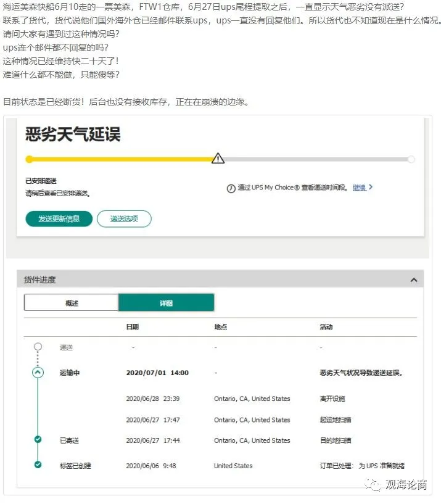
Task: Click the 请稍后查看已安排递送 text
Action: (58, 193)
